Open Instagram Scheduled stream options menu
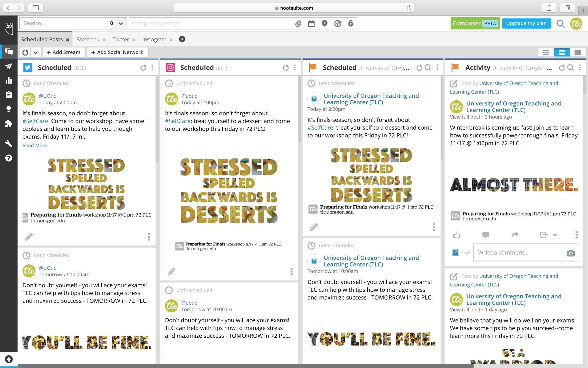Image resolution: width=588 pixels, height=368 pixels. click(295, 67)
